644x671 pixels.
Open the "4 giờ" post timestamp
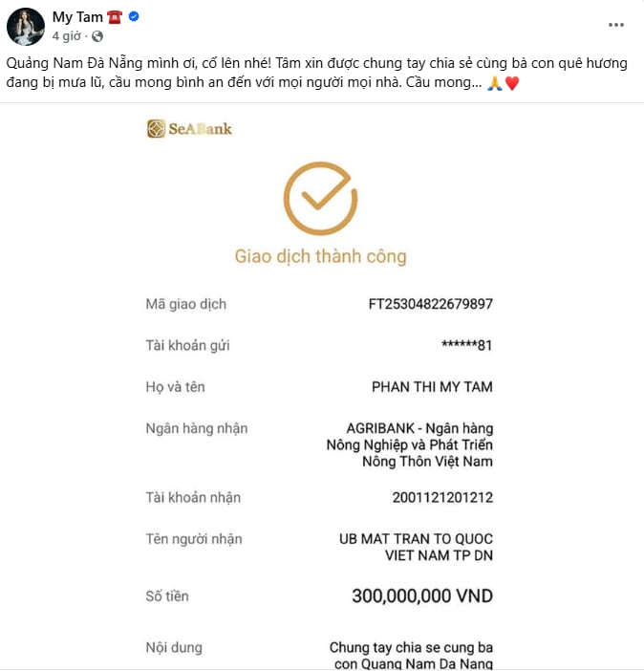[67, 35]
